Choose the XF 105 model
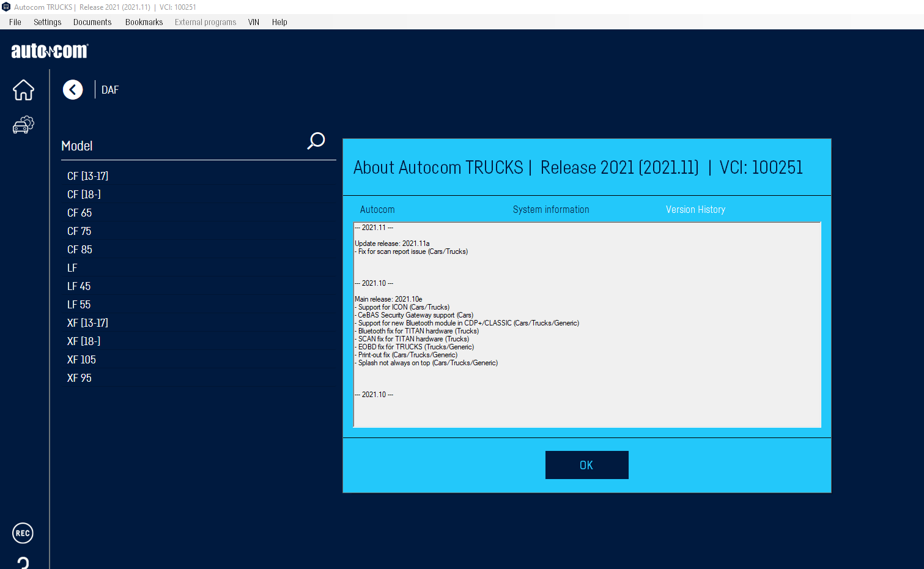 tap(81, 360)
